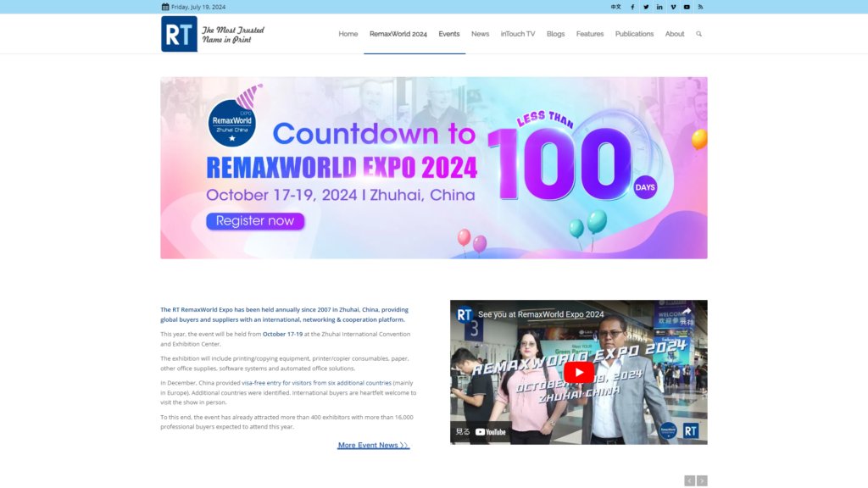Open the Vimeo social icon
This screenshot has width=868, height=488.
[x=673, y=7]
